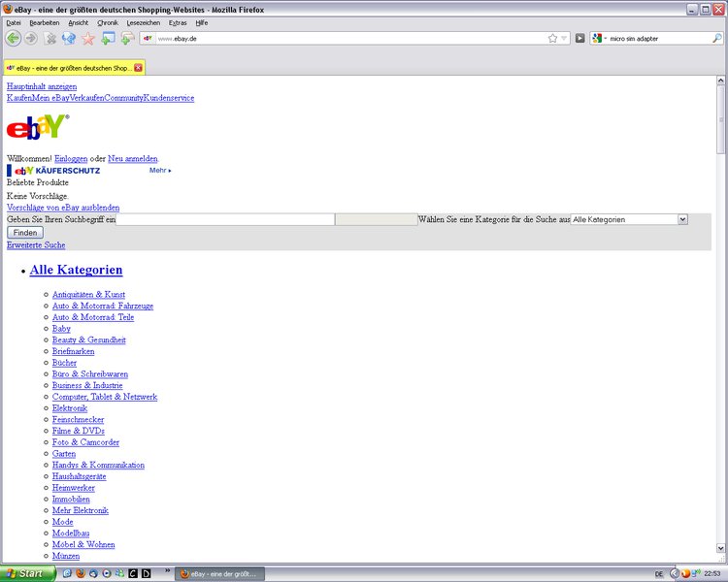
Task: Open the Möbel & Wohnen category
Action: tap(83, 544)
